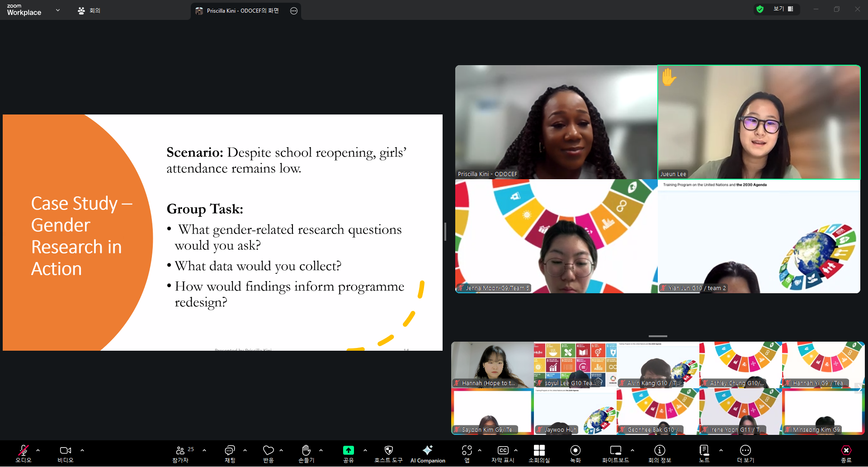This screenshot has height=467, width=868.
Task: Select Geonhee Bak G10 video thumbnail
Action: 658,411
